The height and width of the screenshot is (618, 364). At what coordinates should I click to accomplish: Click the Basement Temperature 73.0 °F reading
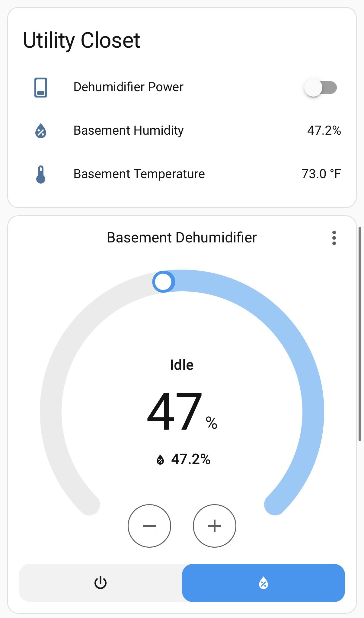321,174
